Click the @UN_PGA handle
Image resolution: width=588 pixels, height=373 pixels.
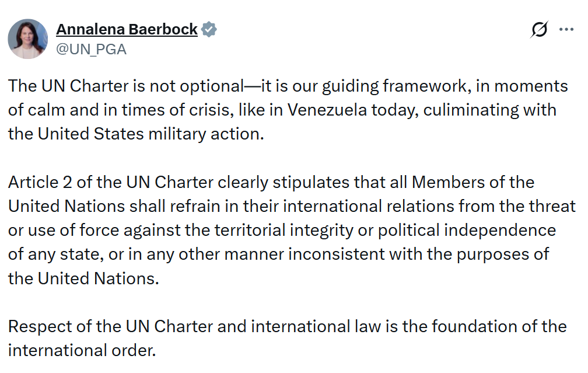(x=91, y=50)
